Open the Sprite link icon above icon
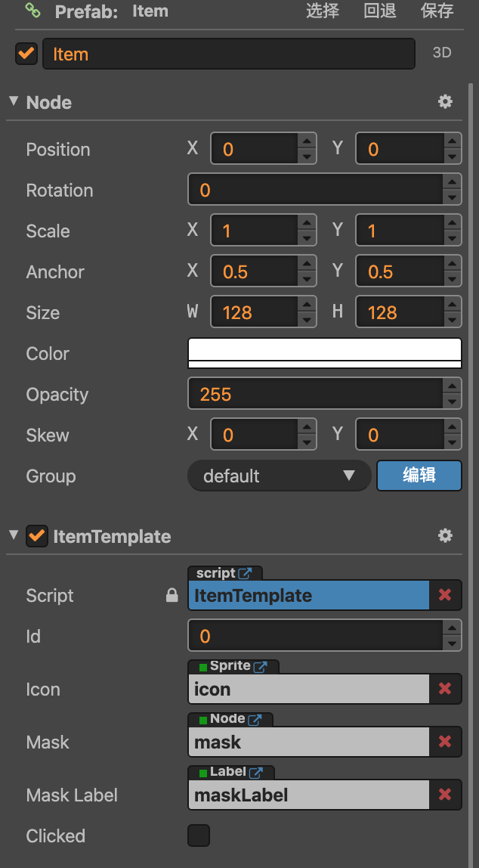This screenshot has width=479, height=868. tap(261, 666)
